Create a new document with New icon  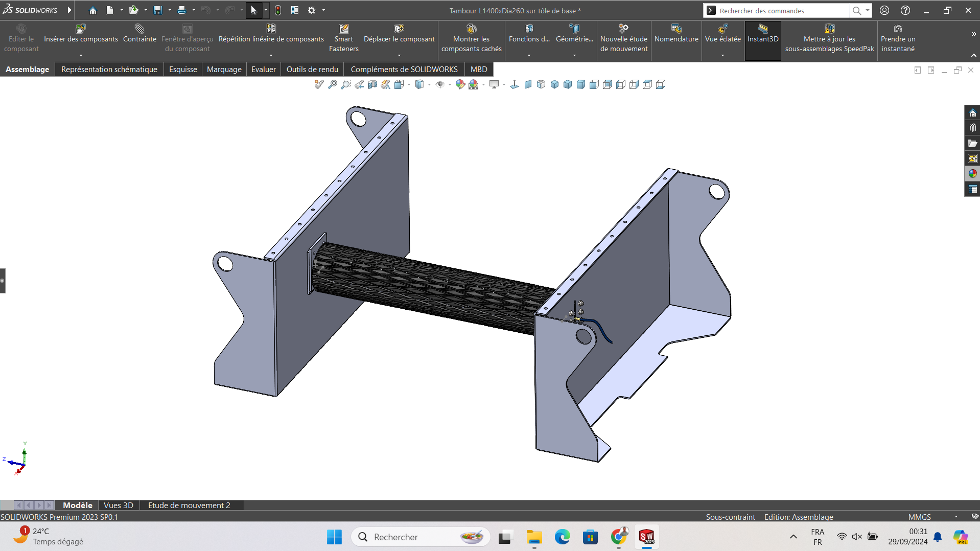point(110,10)
